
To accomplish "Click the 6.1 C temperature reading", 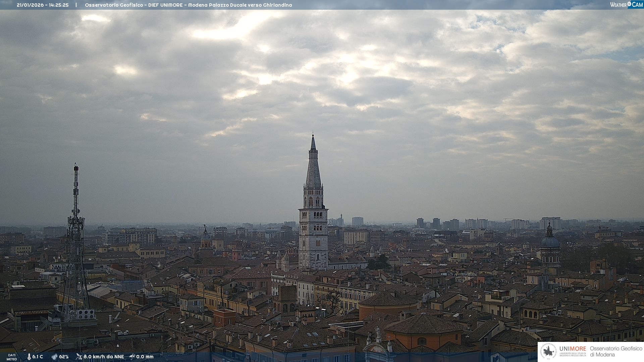I will point(38,357).
